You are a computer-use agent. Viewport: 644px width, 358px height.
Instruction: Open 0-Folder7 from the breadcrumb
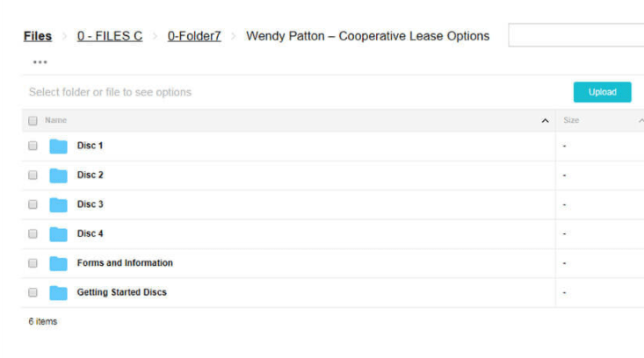[x=194, y=36]
